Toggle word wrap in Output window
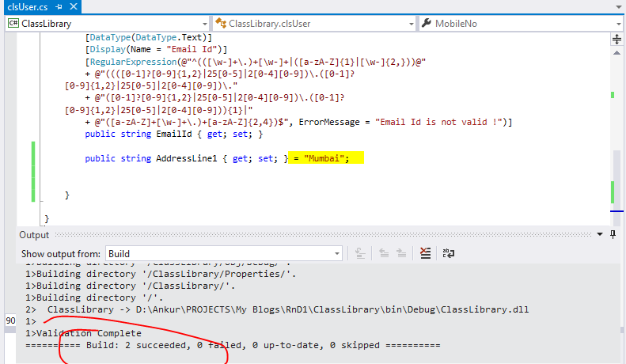This screenshot has height=364, width=626. coord(449,253)
